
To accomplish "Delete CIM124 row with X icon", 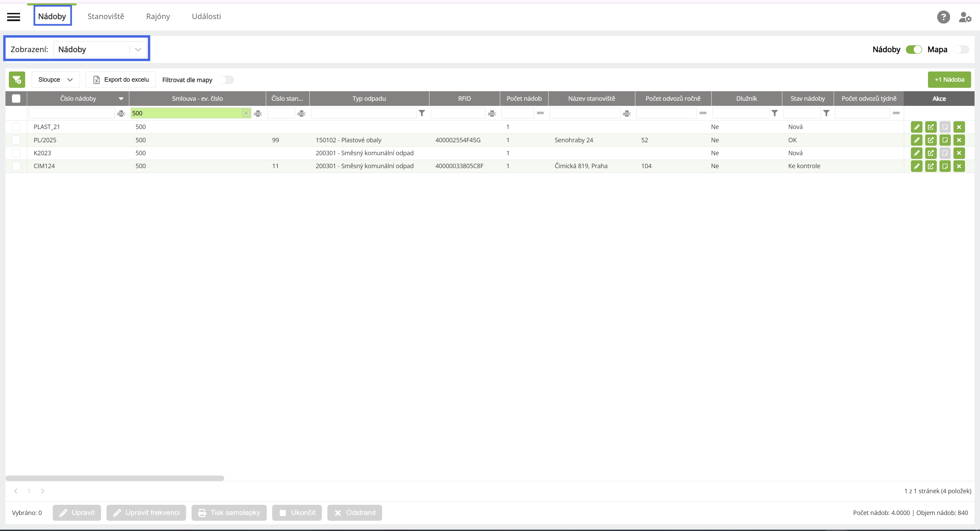I will point(959,166).
